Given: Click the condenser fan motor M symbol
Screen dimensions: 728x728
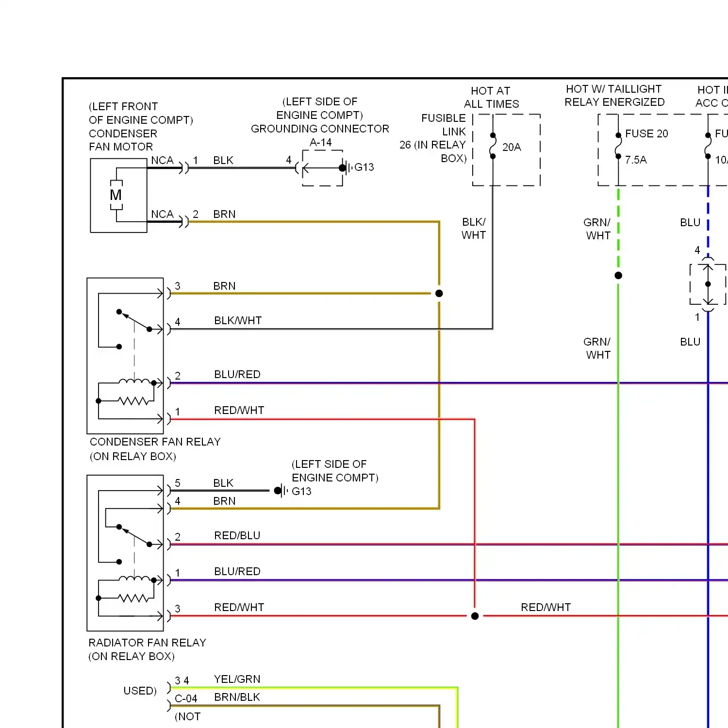Looking at the screenshot, I should (116, 195).
